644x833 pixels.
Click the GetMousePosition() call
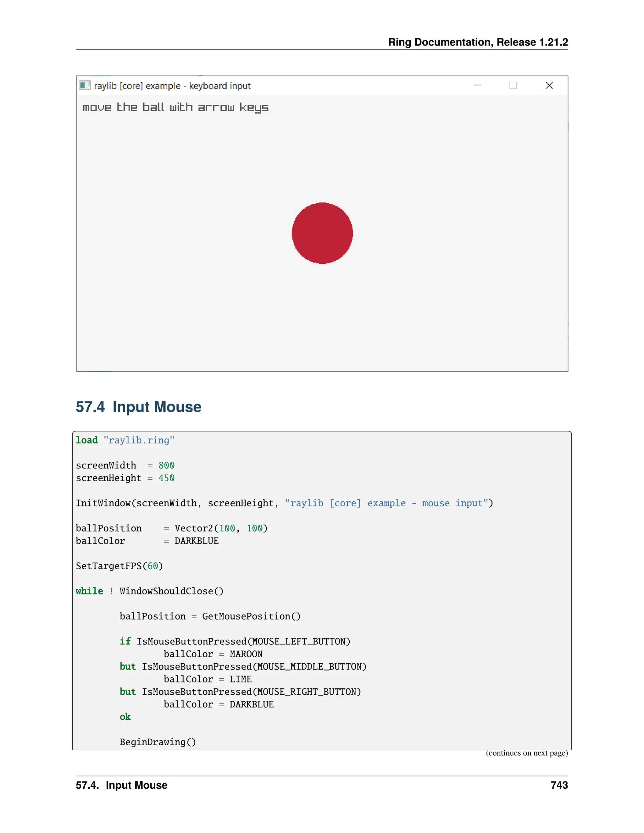pos(251,616)
